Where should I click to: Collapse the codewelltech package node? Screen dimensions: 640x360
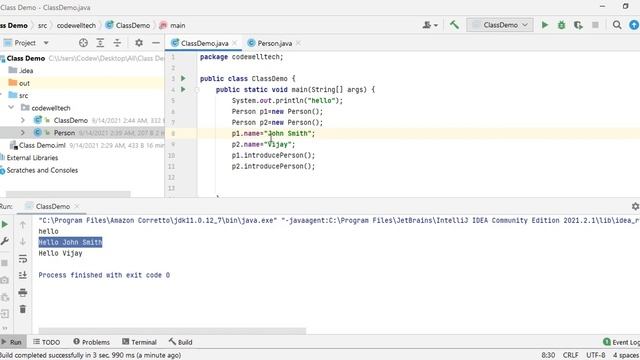[11, 108]
